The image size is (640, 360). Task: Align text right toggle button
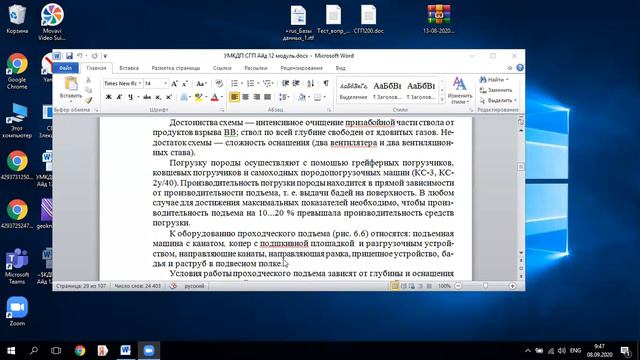256,97
